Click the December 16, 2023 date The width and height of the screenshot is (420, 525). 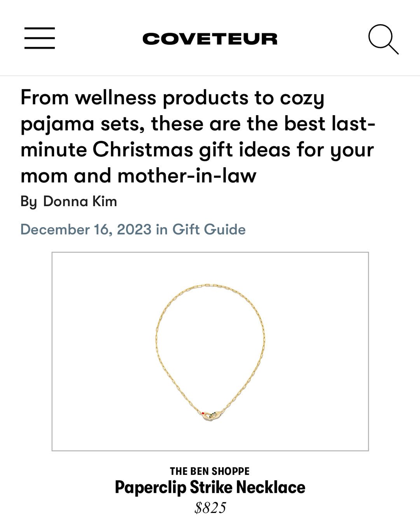pos(86,229)
